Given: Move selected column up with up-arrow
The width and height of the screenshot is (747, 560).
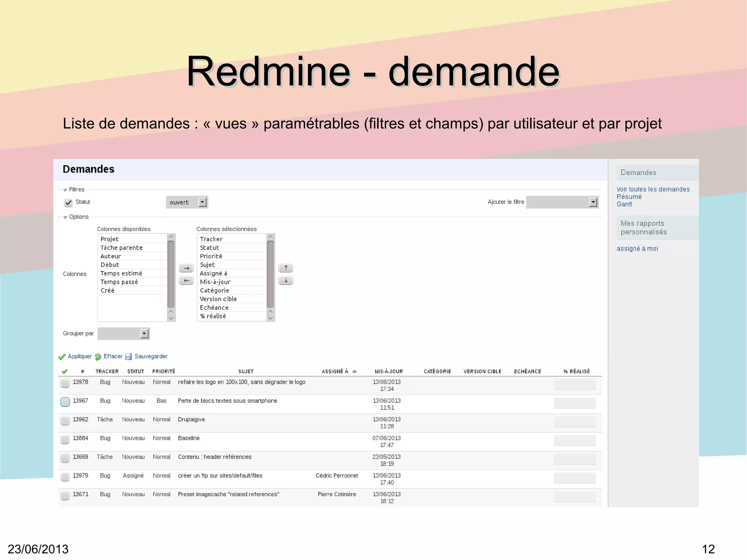Looking at the screenshot, I should click(x=286, y=268).
